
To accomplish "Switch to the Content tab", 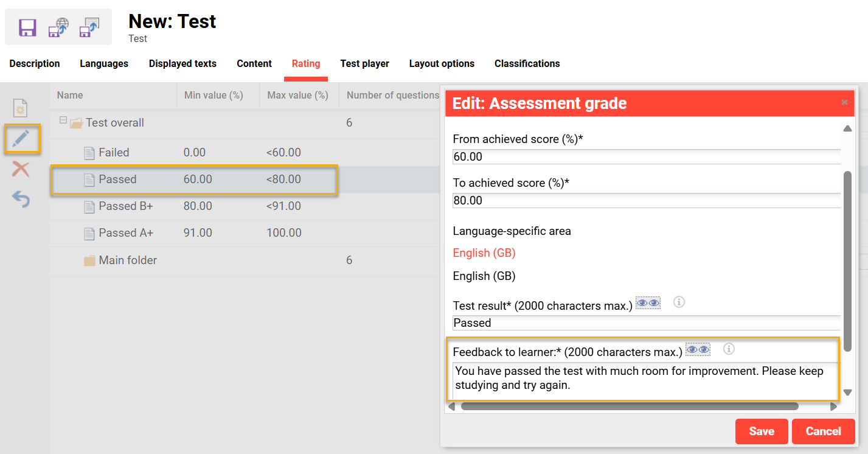I will (254, 63).
